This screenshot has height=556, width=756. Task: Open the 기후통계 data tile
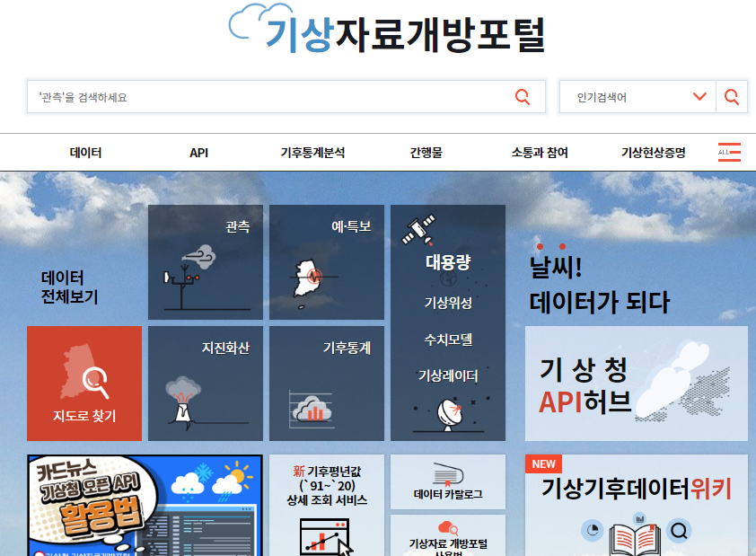click(327, 384)
